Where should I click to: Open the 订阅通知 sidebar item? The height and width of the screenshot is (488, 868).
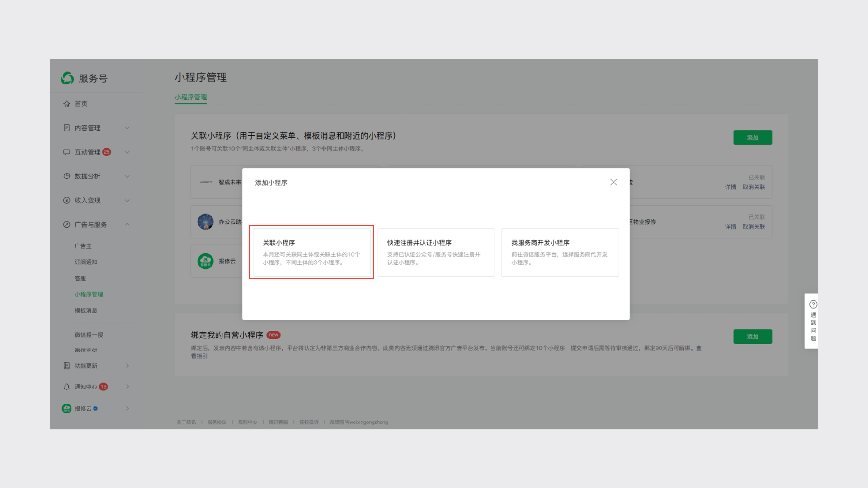pyautogui.click(x=86, y=262)
